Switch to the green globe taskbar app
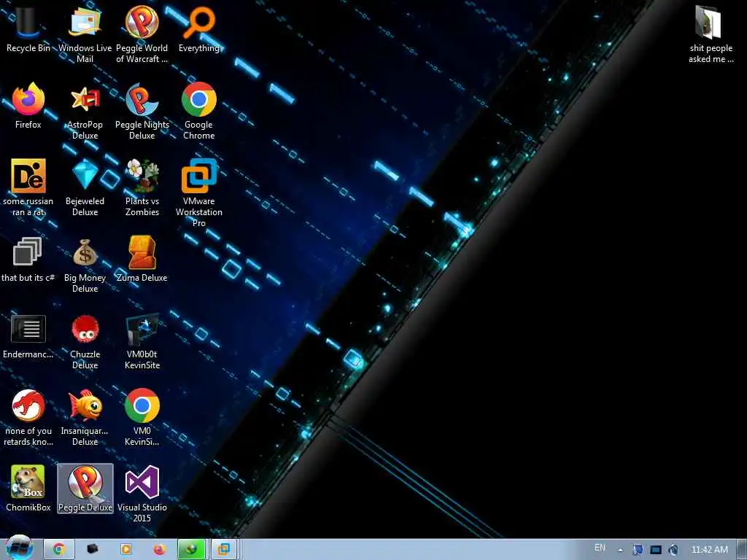747x560 pixels. tap(192, 549)
